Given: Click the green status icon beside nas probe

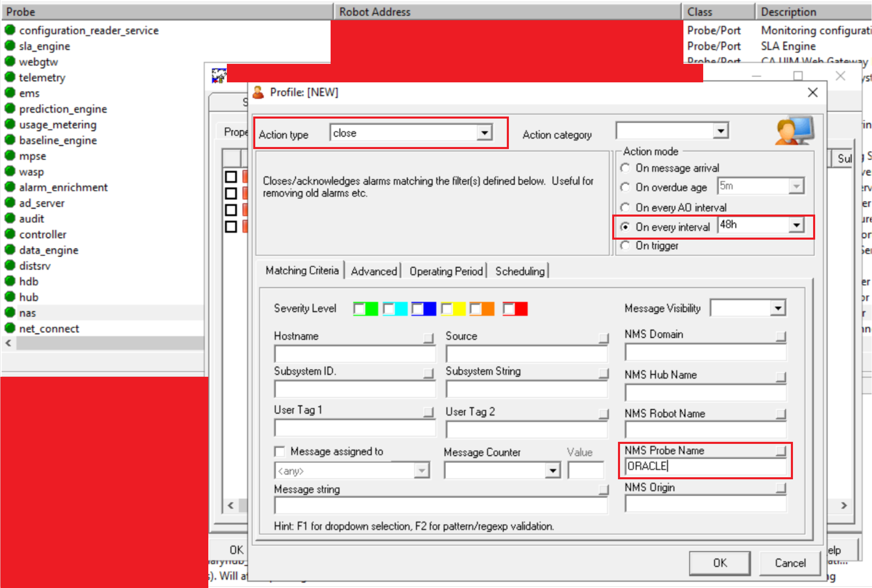Looking at the screenshot, I should click(10, 313).
